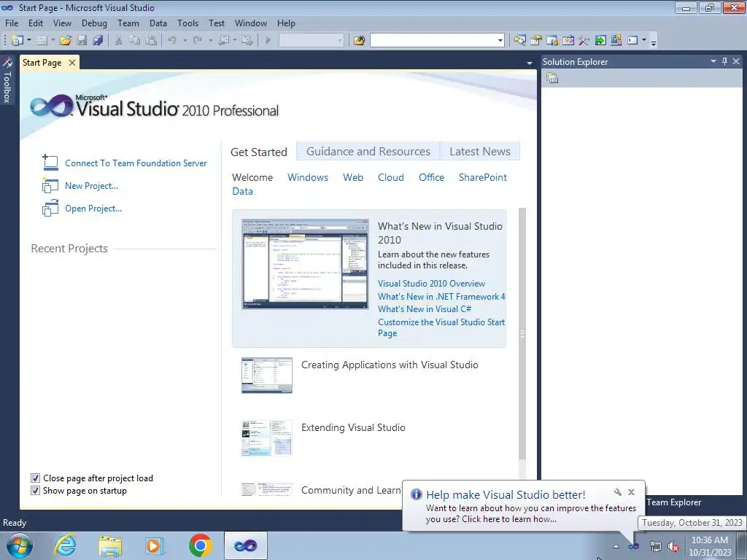Viewport: 747px width, 560px height.
Task: Click the What's New in Visual Studio thumbnail
Action: point(305,264)
